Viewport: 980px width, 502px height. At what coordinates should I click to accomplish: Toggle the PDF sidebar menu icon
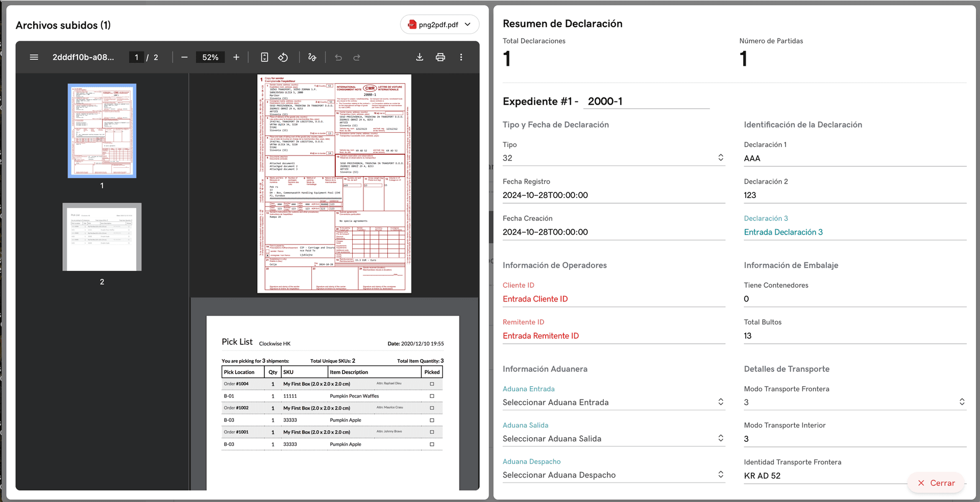(x=34, y=57)
